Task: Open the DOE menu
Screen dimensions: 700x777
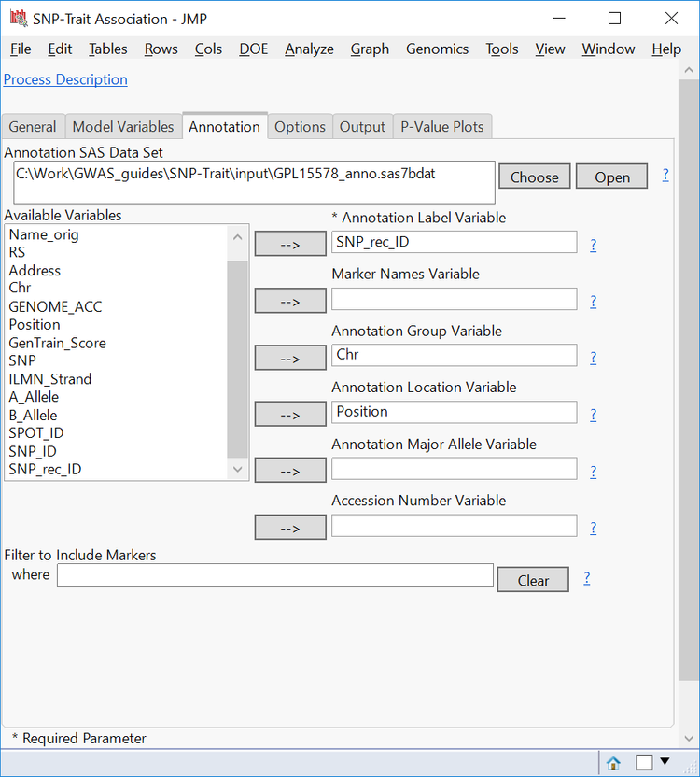Action: click(254, 49)
